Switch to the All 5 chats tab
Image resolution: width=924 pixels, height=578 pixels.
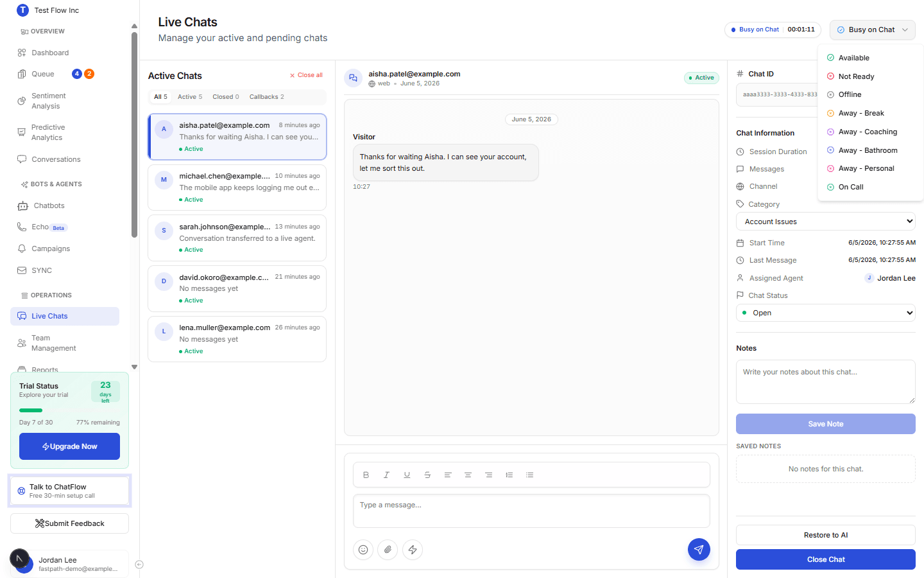pos(160,97)
